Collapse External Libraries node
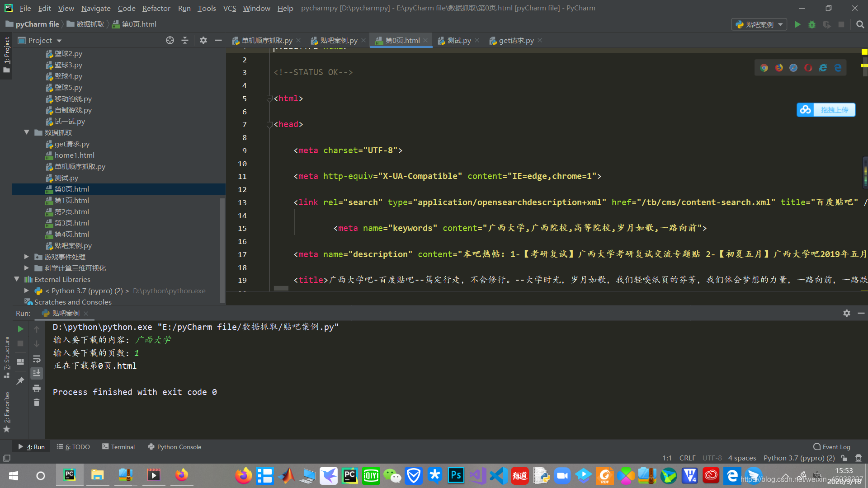The width and height of the screenshot is (868, 488). 17,279
